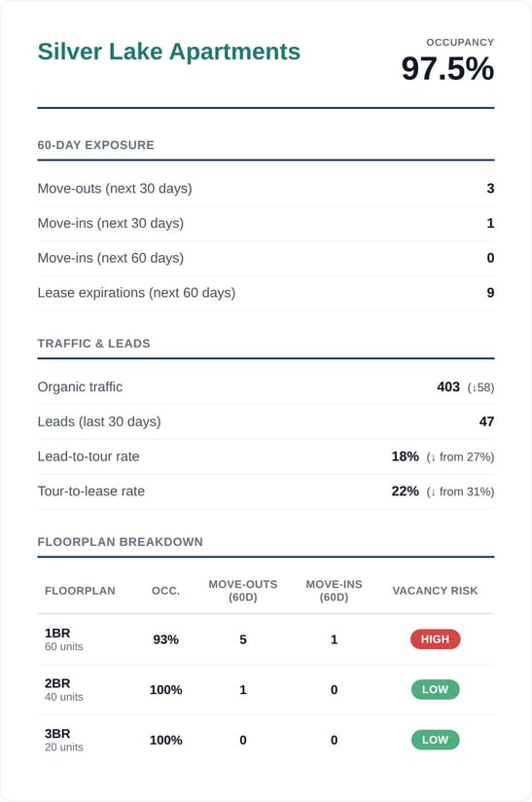Image resolution: width=532 pixels, height=802 pixels.
Task: Open the Traffic & Leads section heading
Action: [93, 344]
